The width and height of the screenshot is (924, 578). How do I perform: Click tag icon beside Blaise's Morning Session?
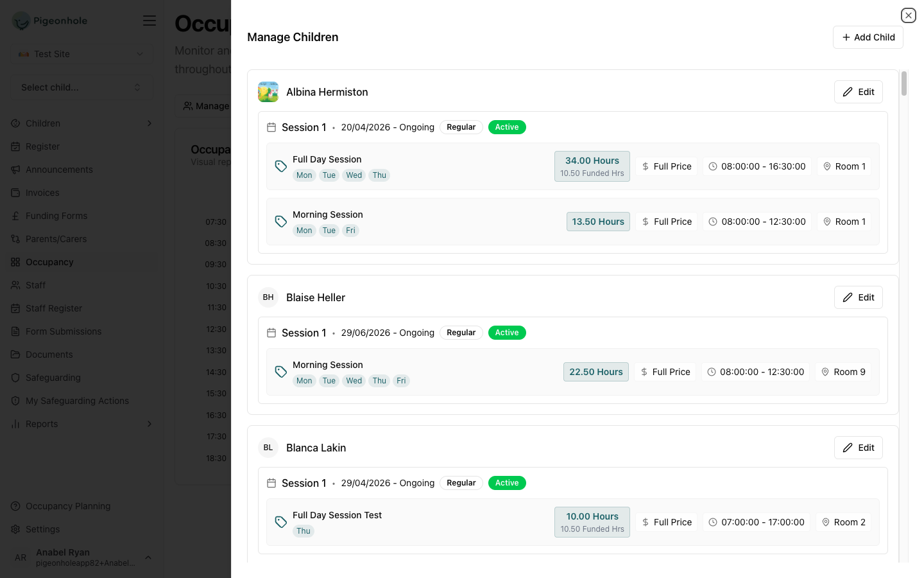click(x=281, y=372)
